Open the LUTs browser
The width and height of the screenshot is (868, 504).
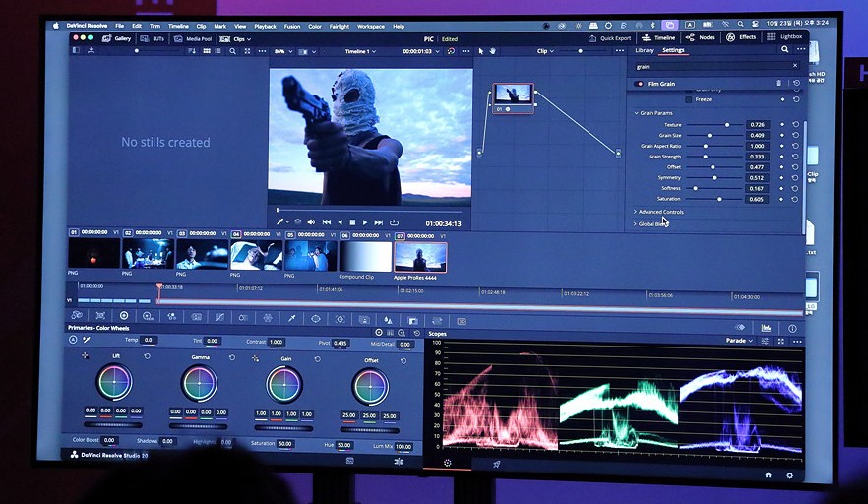(153, 38)
